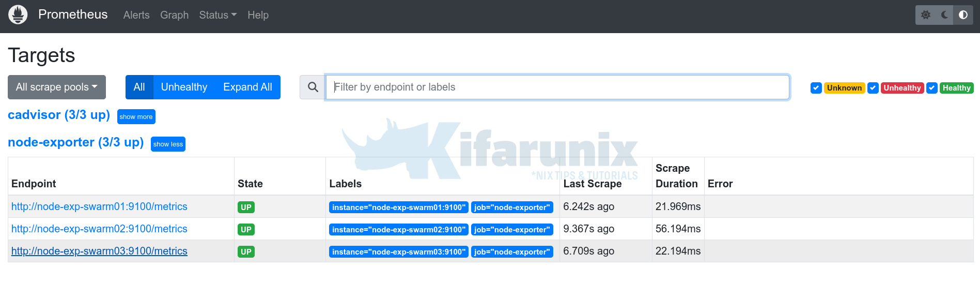Open the node-exp-swarm03 metrics endpoint link
Image resolution: width=980 pixels, height=297 pixels.
(99, 251)
